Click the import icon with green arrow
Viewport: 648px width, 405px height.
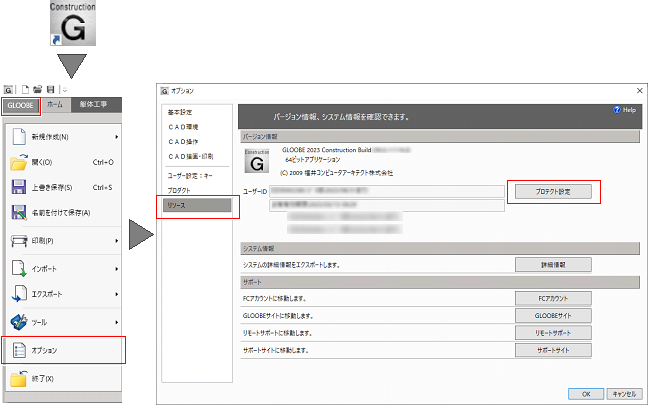(19, 269)
